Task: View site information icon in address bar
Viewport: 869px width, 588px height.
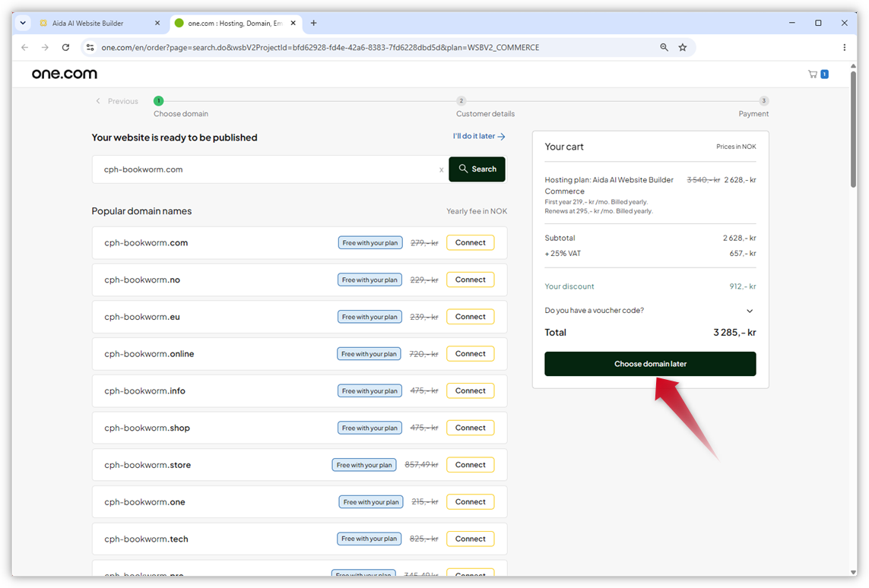Action: (x=90, y=48)
